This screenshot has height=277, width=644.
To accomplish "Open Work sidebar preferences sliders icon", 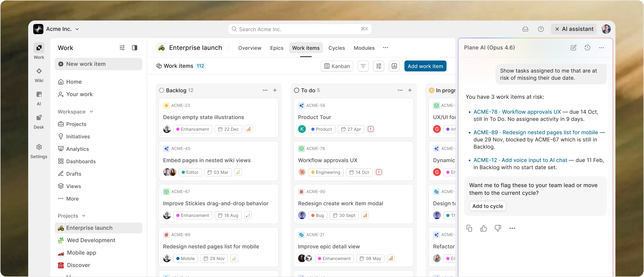I will 122,47.
